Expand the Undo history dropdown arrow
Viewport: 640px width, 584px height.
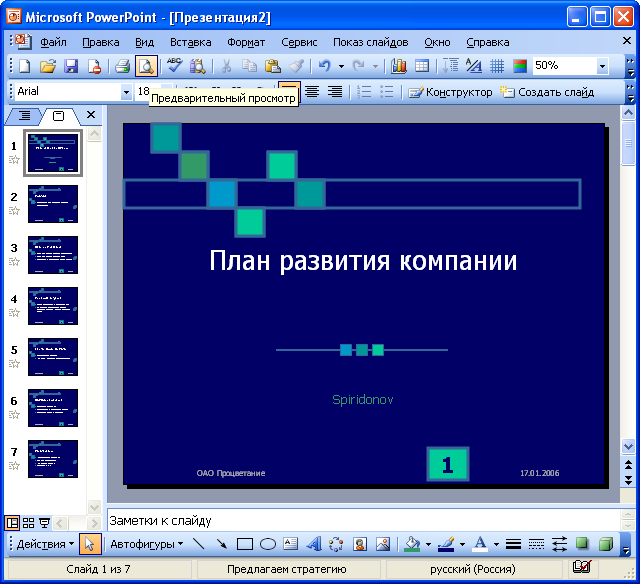[341, 66]
